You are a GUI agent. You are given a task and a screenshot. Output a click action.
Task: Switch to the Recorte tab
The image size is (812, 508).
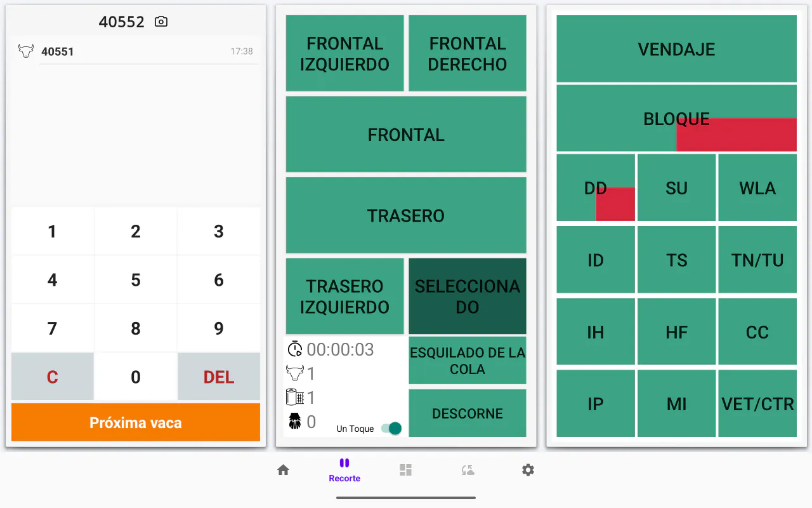pyautogui.click(x=344, y=471)
